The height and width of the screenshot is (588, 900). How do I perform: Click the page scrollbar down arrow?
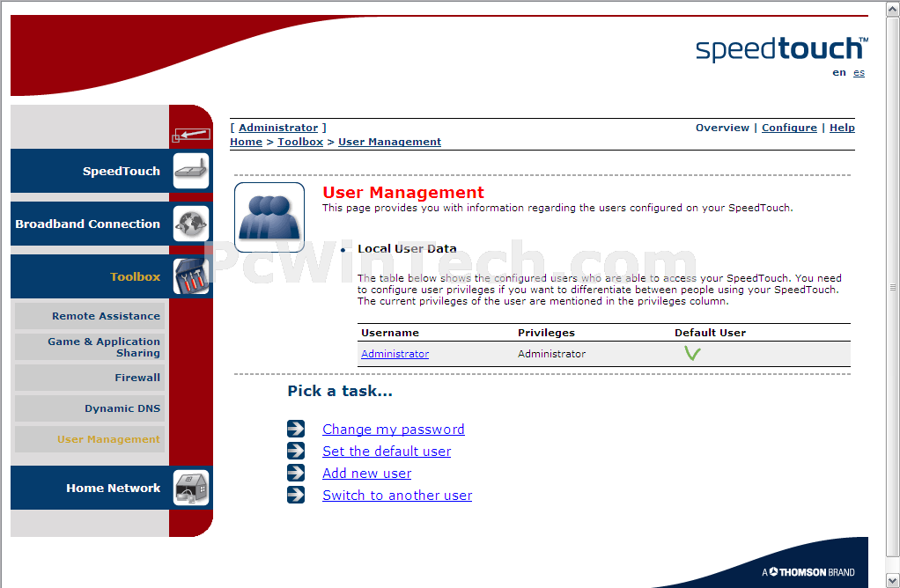893,580
